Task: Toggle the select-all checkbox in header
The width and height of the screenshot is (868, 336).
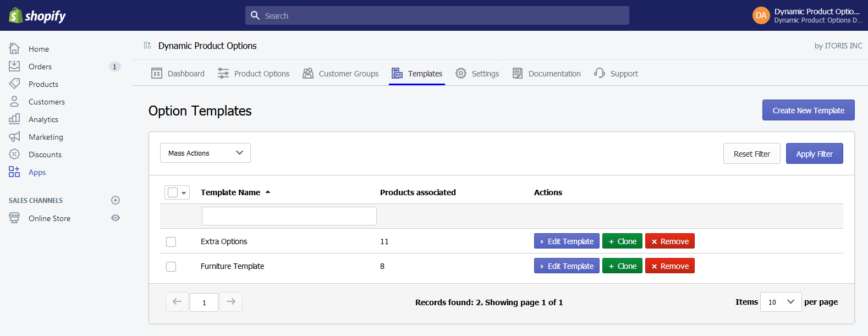Action: (x=173, y=192)
